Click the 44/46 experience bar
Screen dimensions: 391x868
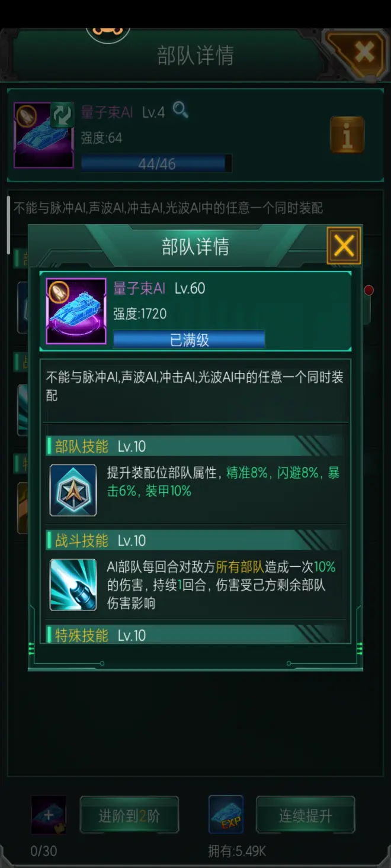[x=156, y=164]
